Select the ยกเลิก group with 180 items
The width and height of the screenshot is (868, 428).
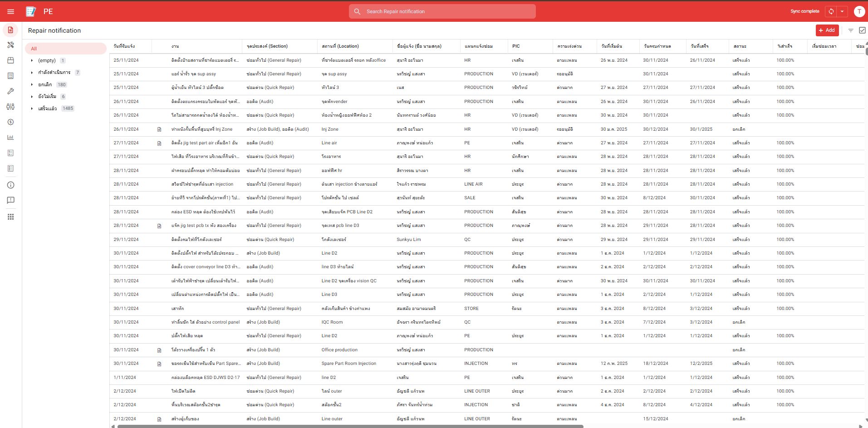[66, 84]
